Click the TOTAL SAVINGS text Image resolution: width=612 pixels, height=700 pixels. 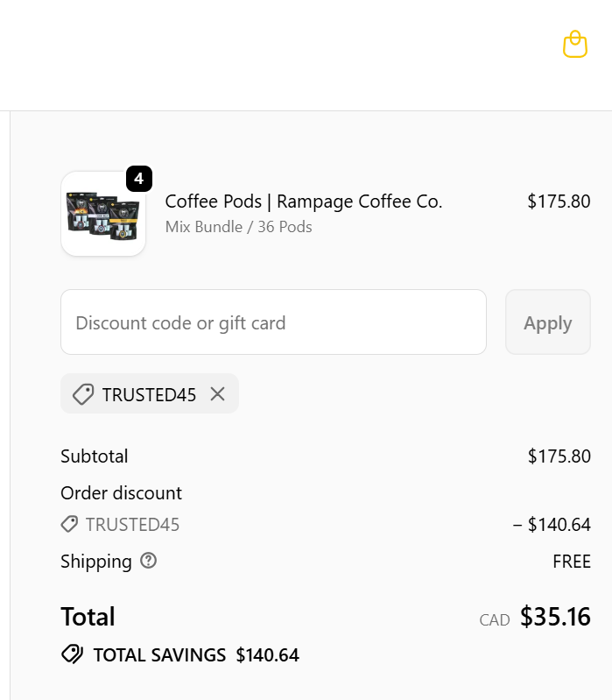[159, 654]
